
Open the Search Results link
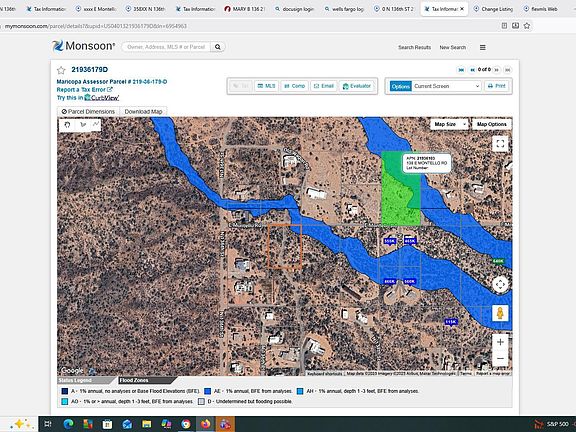[414, 47]
